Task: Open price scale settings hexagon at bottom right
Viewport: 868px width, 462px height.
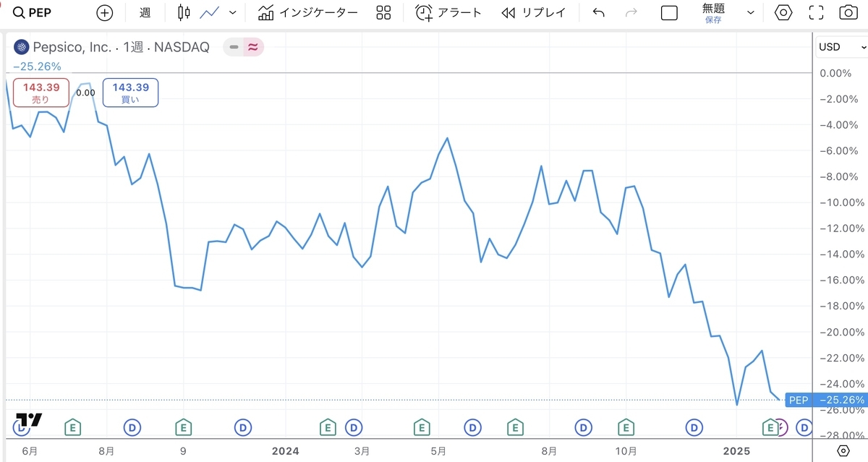Action: [x=843, y=450]
